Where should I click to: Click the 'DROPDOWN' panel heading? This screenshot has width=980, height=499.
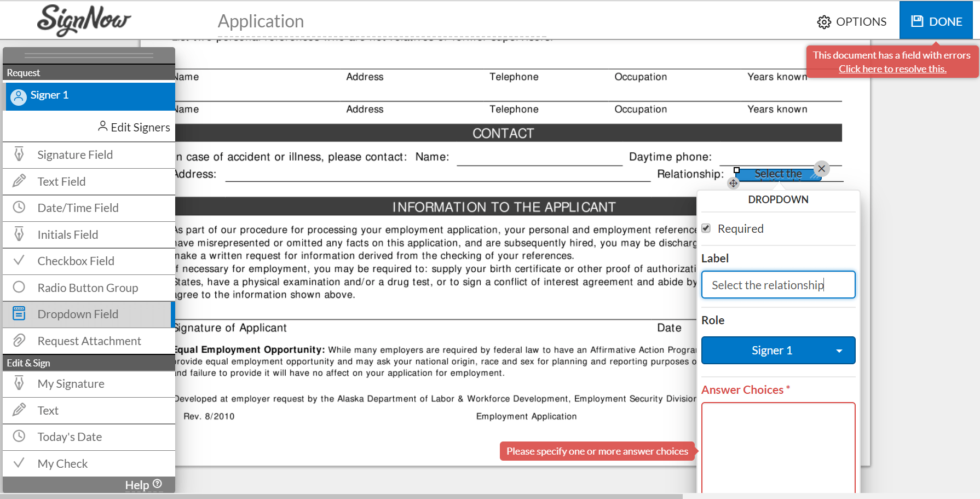(778, 200)
